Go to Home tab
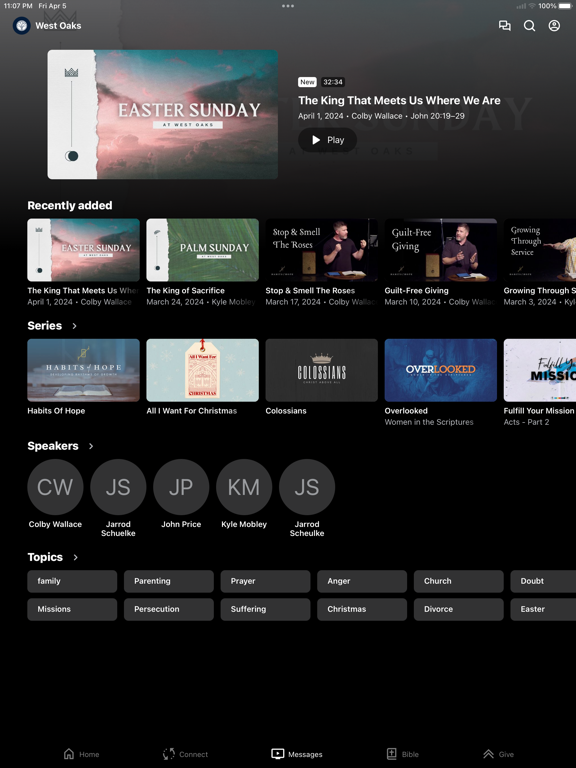The width and height of the screenshot is (576, 768). point(81,754)
